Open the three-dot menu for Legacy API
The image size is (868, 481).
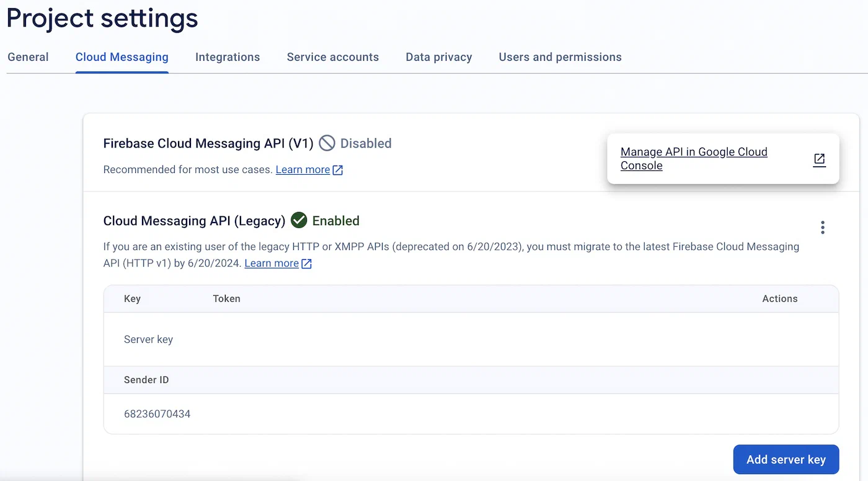pyautogui.click(x=822, y=227)
